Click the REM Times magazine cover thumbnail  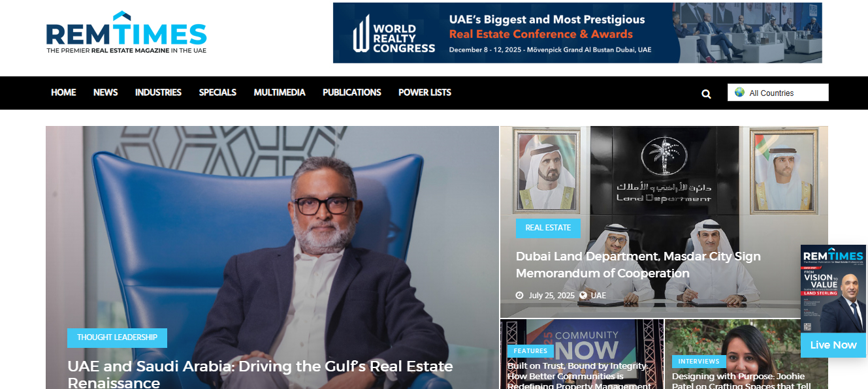(833, 289)
